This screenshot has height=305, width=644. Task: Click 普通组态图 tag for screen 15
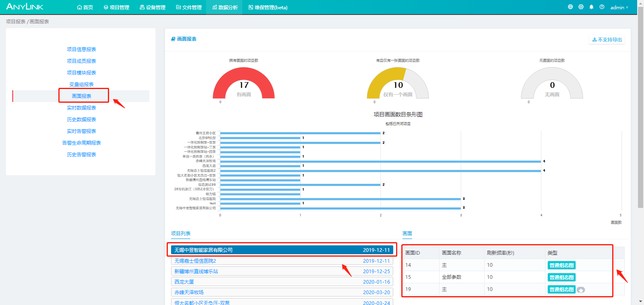tap(561, 277)
